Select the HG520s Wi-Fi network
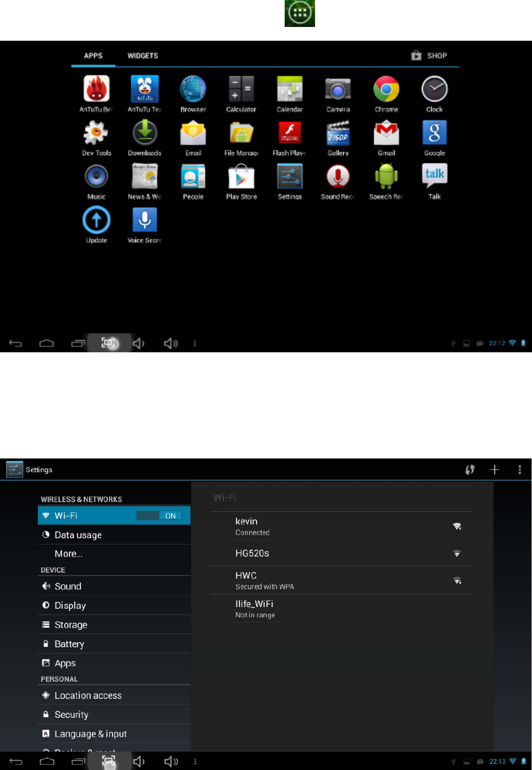This screenshot has width=532, height=770. [x=342, y=553]
